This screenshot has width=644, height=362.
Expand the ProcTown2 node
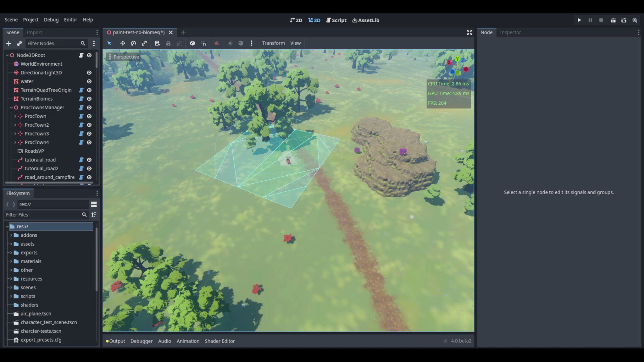pos(15,125)
